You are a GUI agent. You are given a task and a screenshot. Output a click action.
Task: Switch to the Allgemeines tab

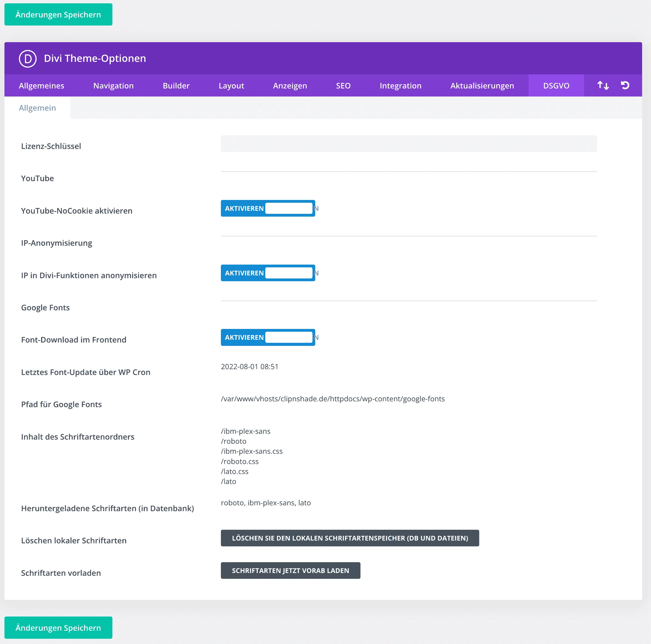coord(41,85)
